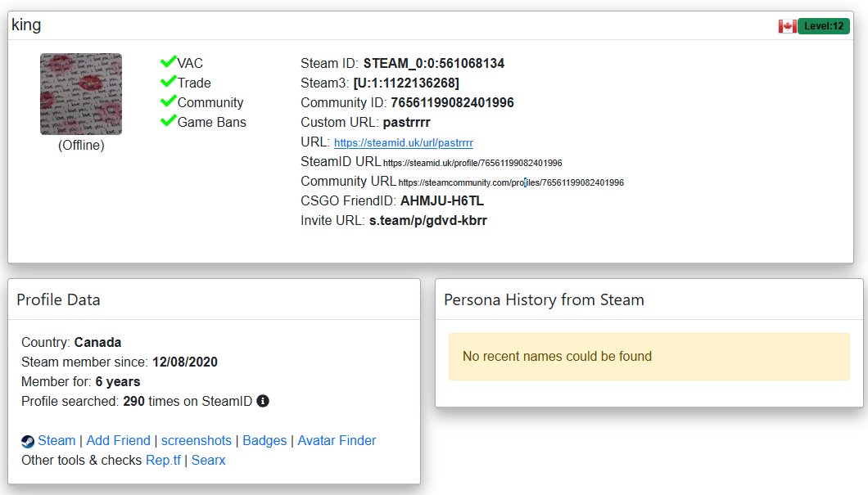Click the Persona History from Steam heading
This screenshot has width=868, height=495.
(545, 299)
